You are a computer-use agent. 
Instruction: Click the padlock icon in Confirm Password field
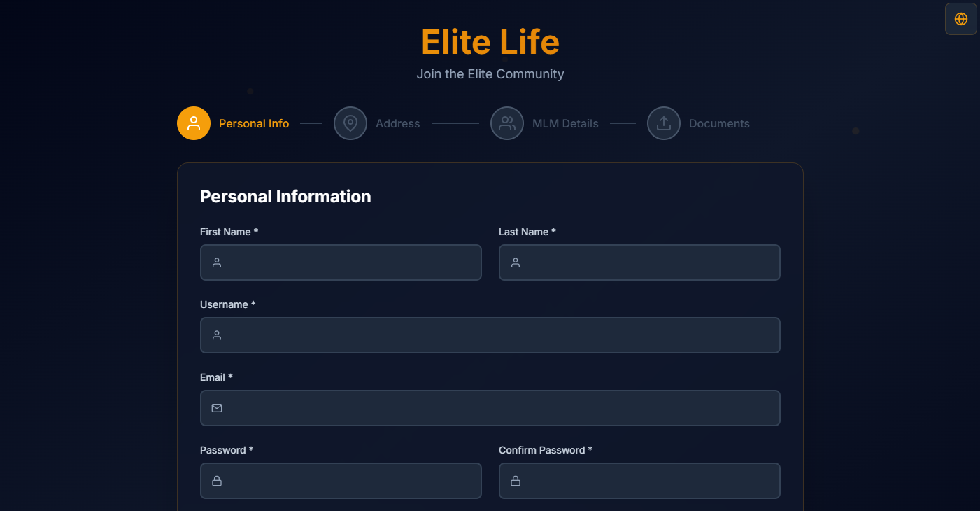click(516, 480)
